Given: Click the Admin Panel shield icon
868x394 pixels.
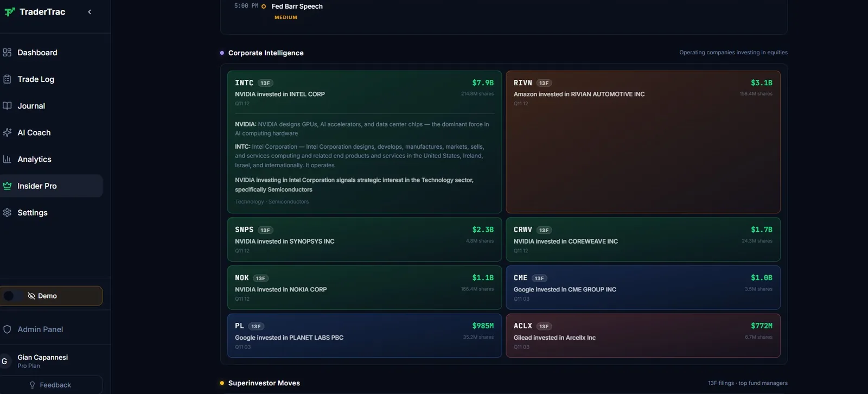Looking at the screenshot, I should point(7,329).
